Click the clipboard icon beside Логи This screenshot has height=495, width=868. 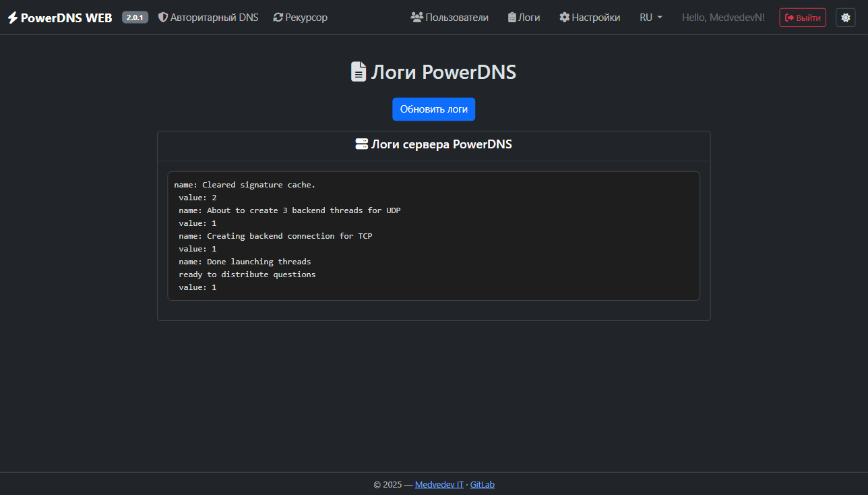pos(512,18)
